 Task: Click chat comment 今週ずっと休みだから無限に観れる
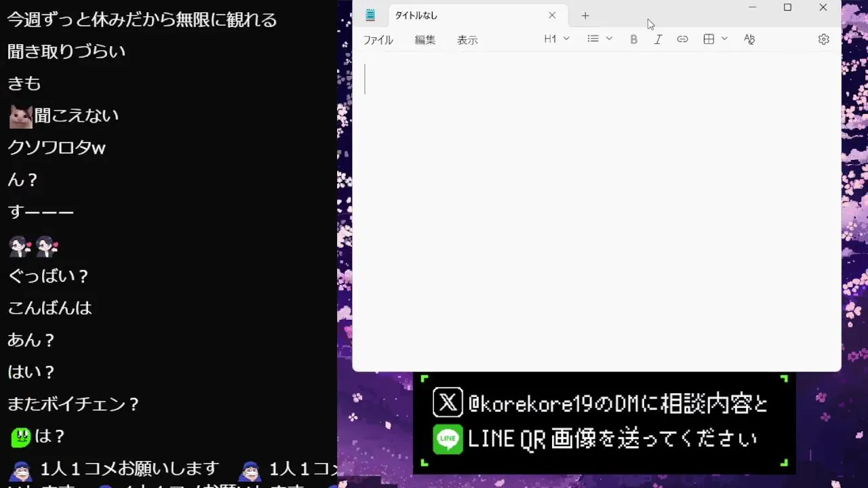[x=142, y=20]
